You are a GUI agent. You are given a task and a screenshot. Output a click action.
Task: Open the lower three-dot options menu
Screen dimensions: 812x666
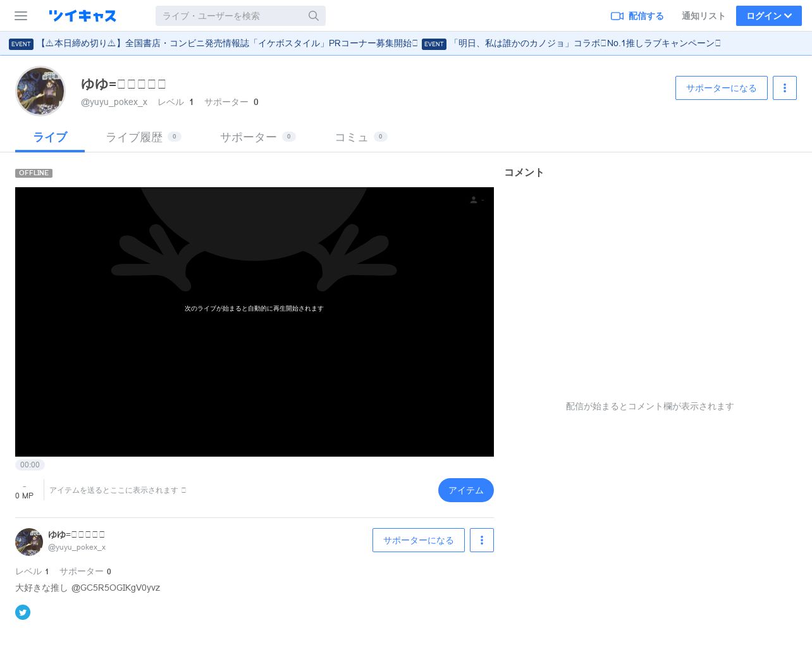click(x=482, y=540)
